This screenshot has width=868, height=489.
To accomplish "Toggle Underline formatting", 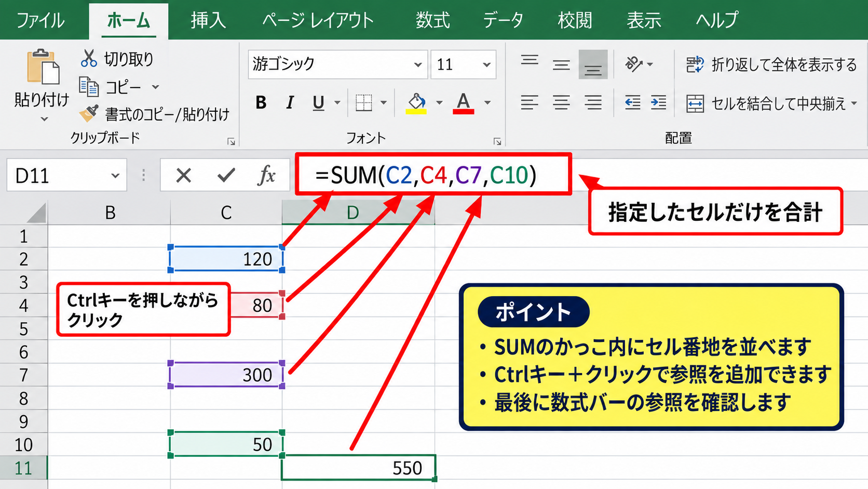I will click(x=318, y=103).
